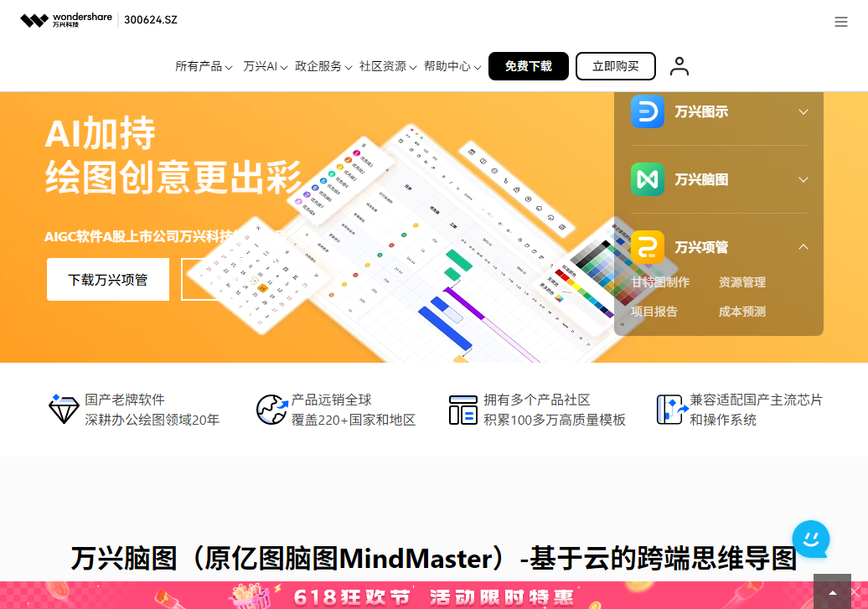Screen dimensions: 868x609
Task: Click the 300624.SZ stock code text
Action: tap(151, 20)
